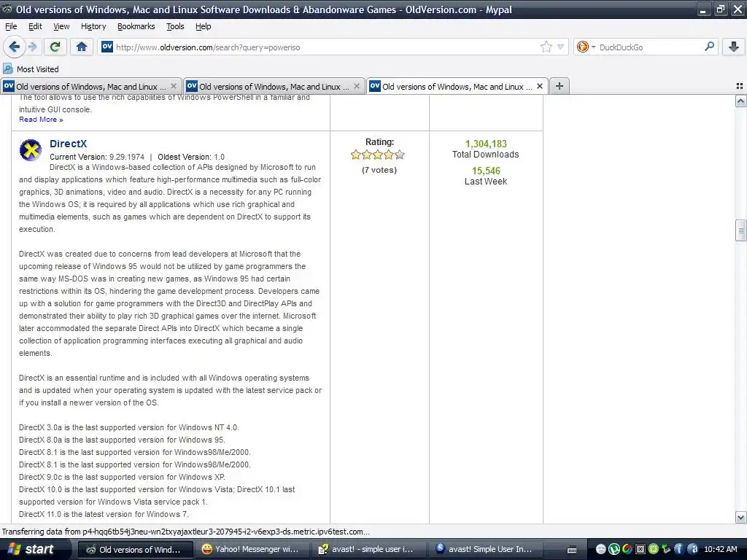Click the multicolor swirl tray icon

627,550
